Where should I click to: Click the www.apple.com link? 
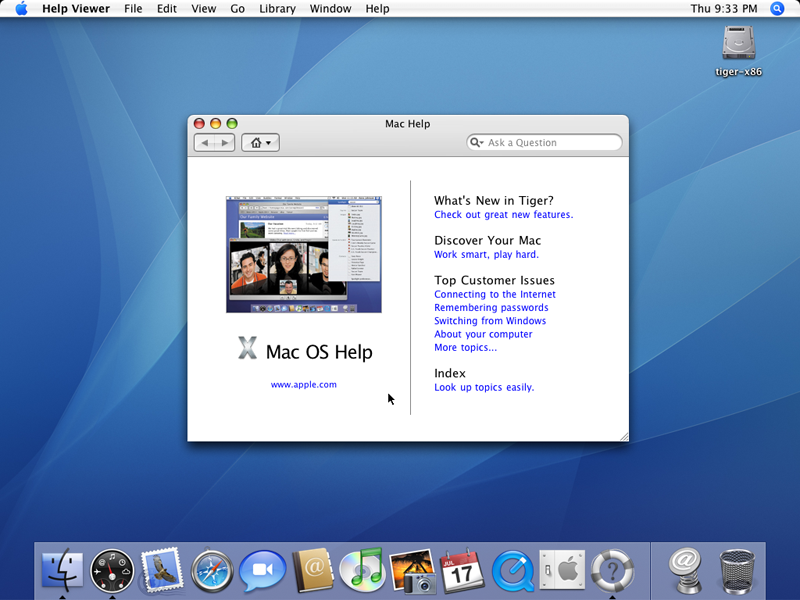point(303,384)
